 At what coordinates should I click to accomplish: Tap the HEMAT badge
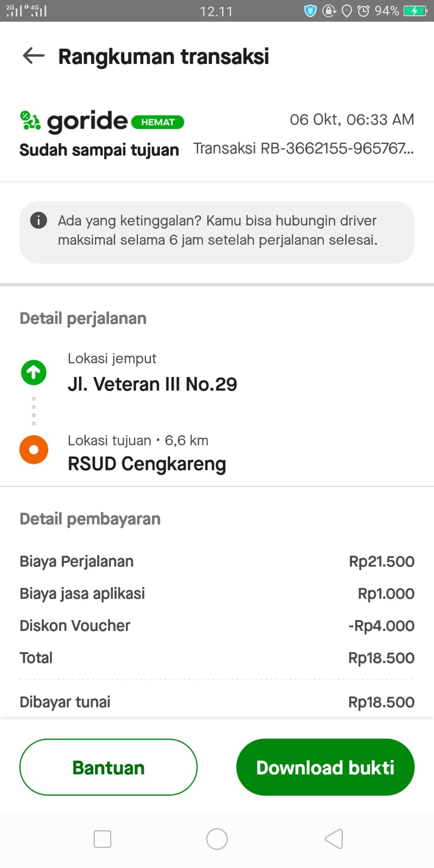(x=158, y=123)
